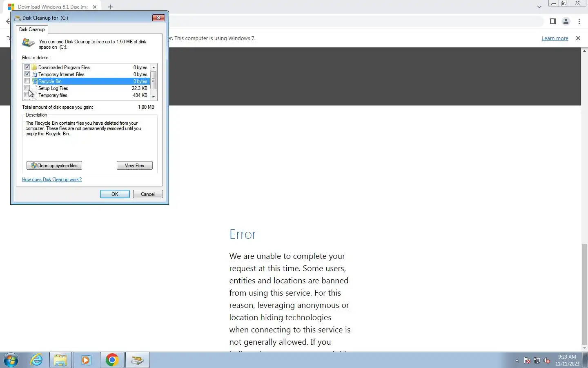
Task: Click Chrome page vertical scrollbar thumb
Action: click(x=584, y=294)
